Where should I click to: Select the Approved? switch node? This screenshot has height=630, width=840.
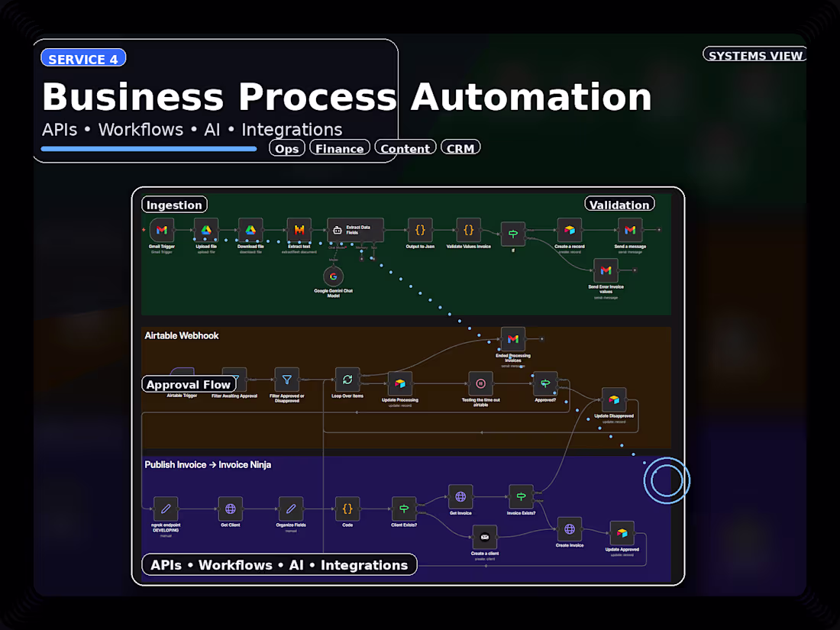(x=545, y=383)
